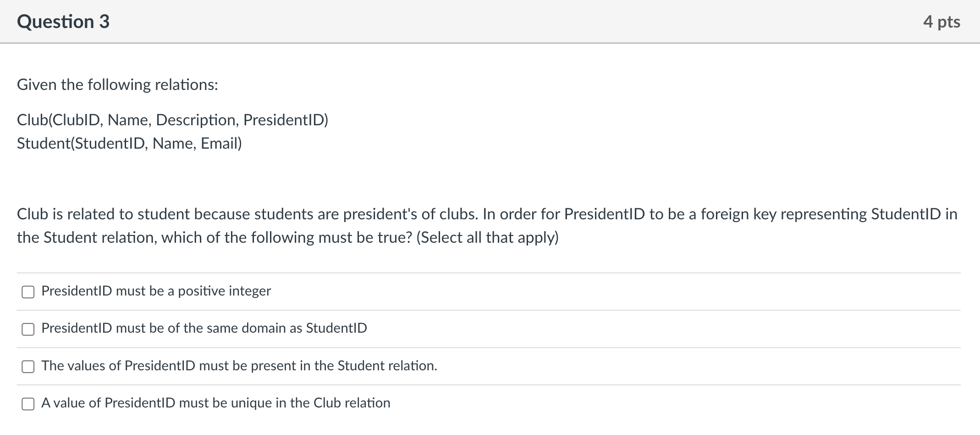Click the "same domain as StudentID" answer text

coord(204,328)
